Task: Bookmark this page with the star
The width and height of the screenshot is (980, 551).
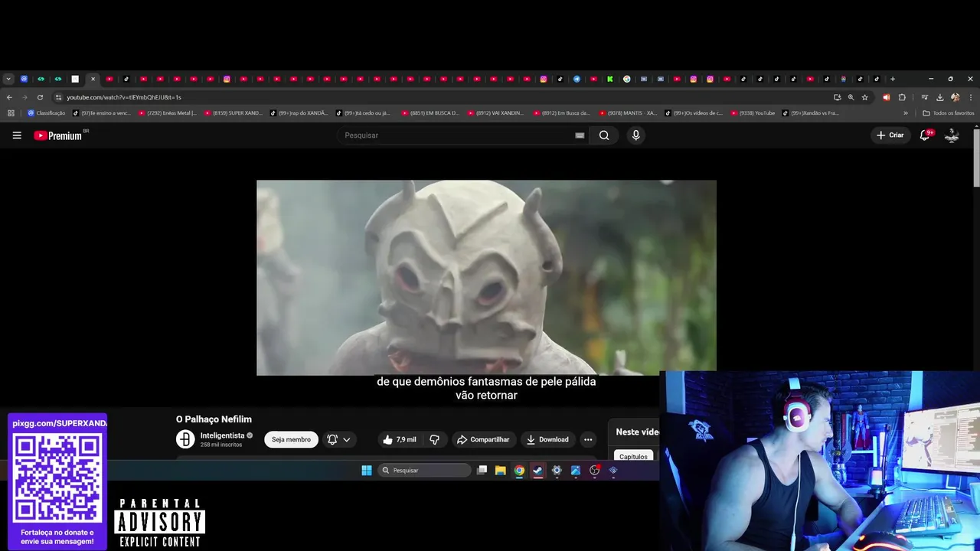Action: [865, 97]
